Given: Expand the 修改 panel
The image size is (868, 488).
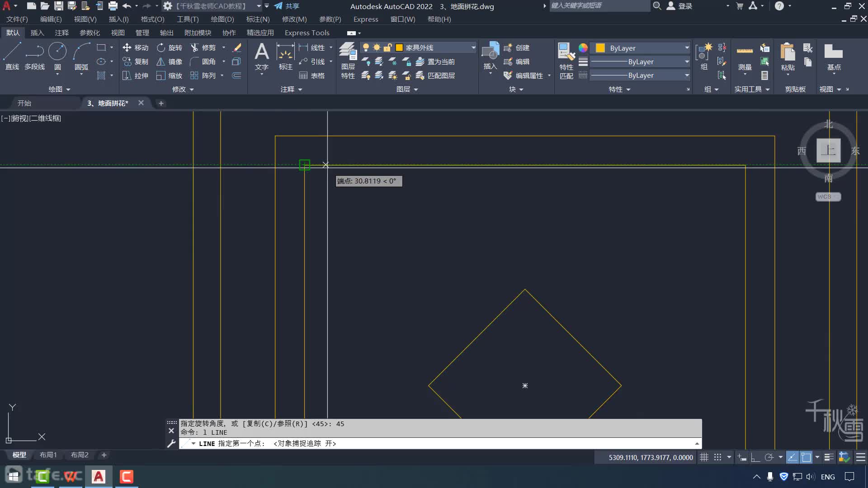Looking at the screenshot, I should click(x=183, y=89).
